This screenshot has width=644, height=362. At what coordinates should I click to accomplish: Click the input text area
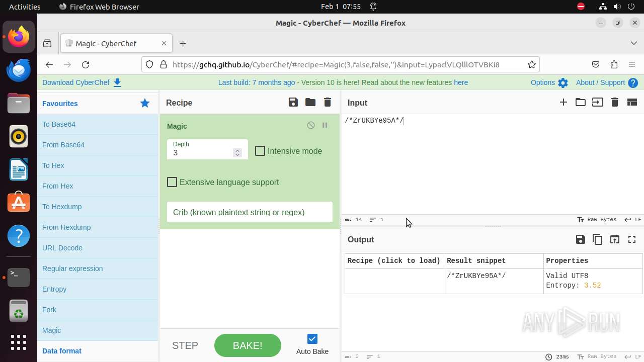(493, 164)
